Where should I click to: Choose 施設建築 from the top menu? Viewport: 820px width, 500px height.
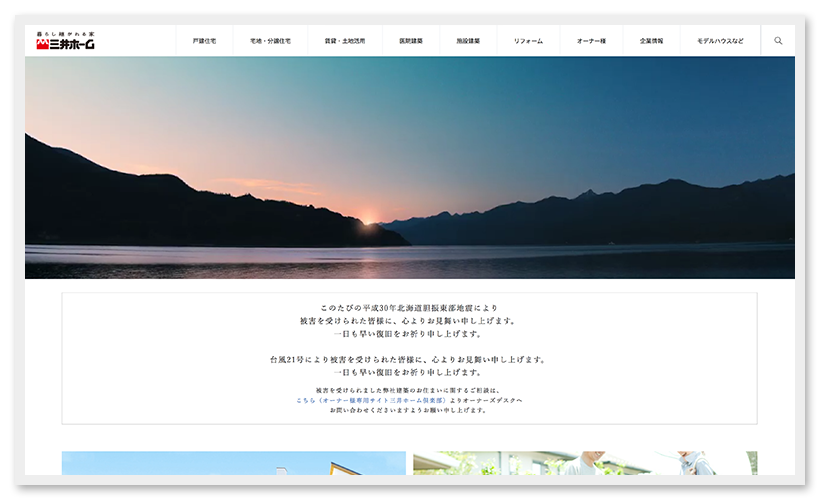[467, 41]
